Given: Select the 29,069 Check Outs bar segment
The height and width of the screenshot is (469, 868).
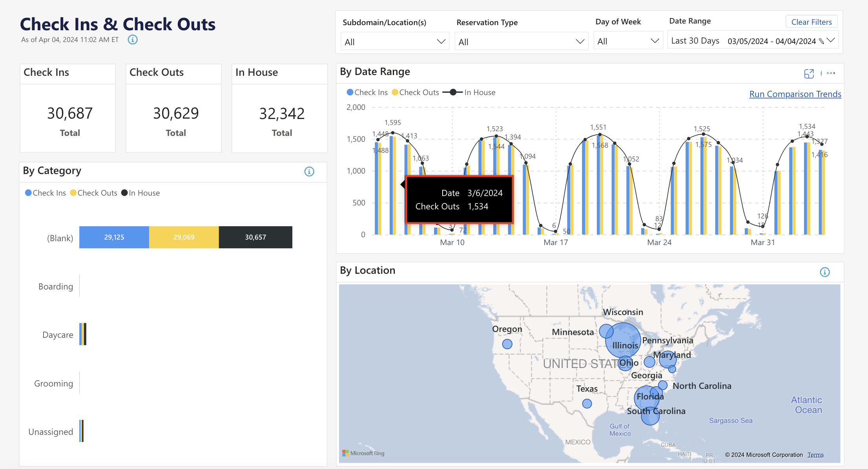Looking at the screenshot, I should pyautogui.click(x=184, y=237).
